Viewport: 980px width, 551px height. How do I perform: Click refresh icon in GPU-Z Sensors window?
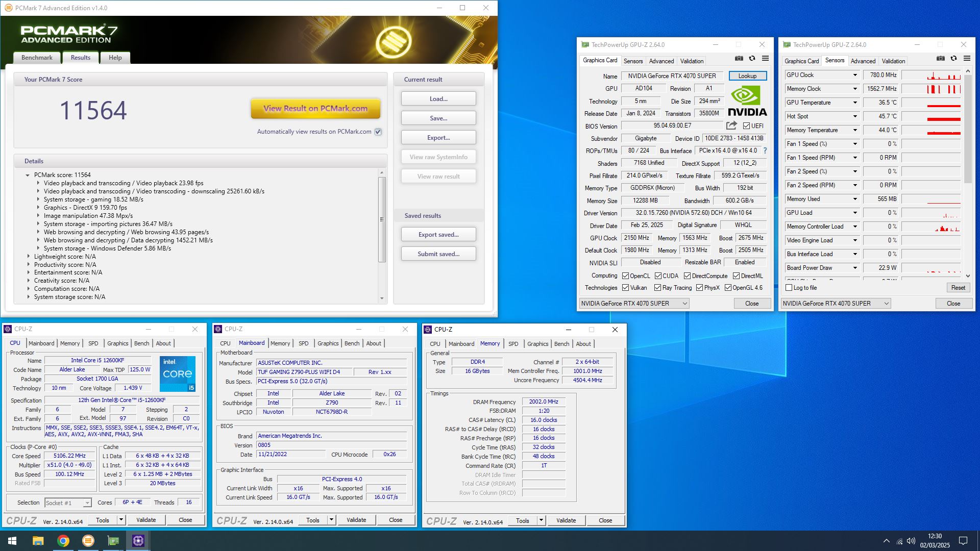pos(953,59)
